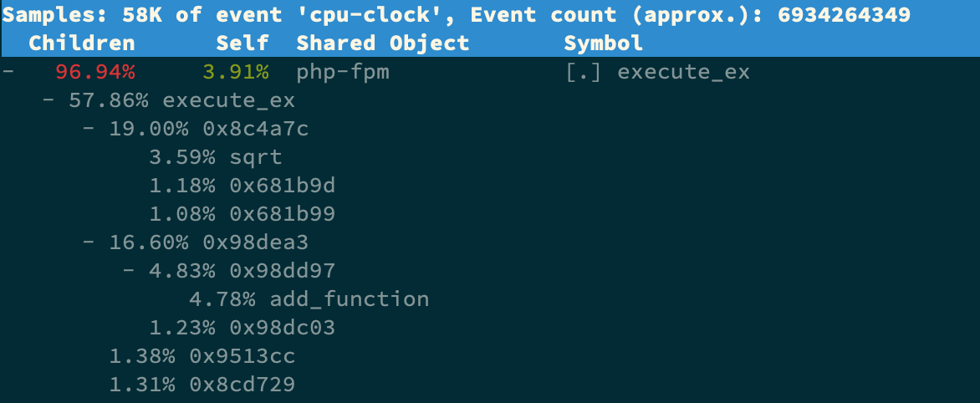980x403 pixels.
Task: Collapse the 4.83% 0x98dd97 branch
Action: [128, 271]
